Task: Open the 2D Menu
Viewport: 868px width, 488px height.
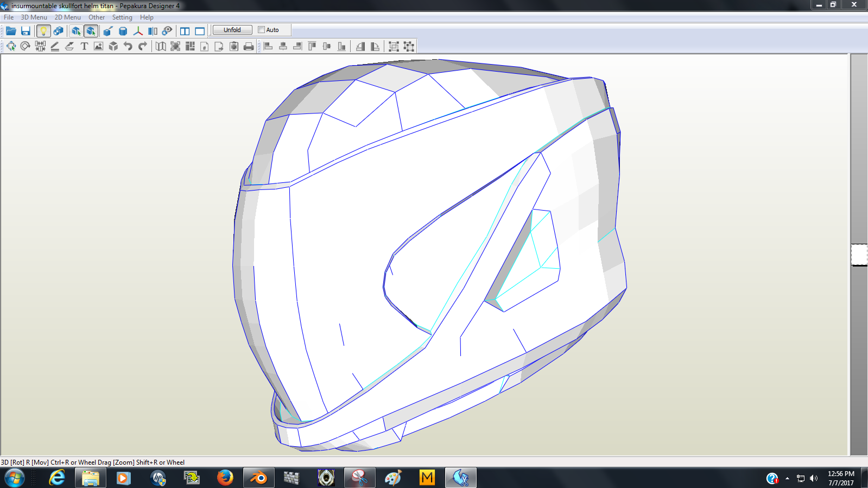Action: (x=67, y=17)
